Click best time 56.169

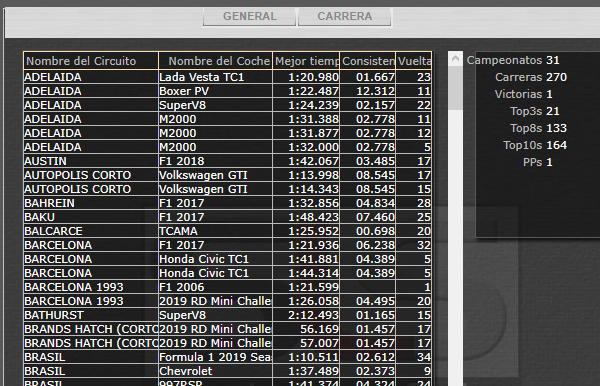306,329
